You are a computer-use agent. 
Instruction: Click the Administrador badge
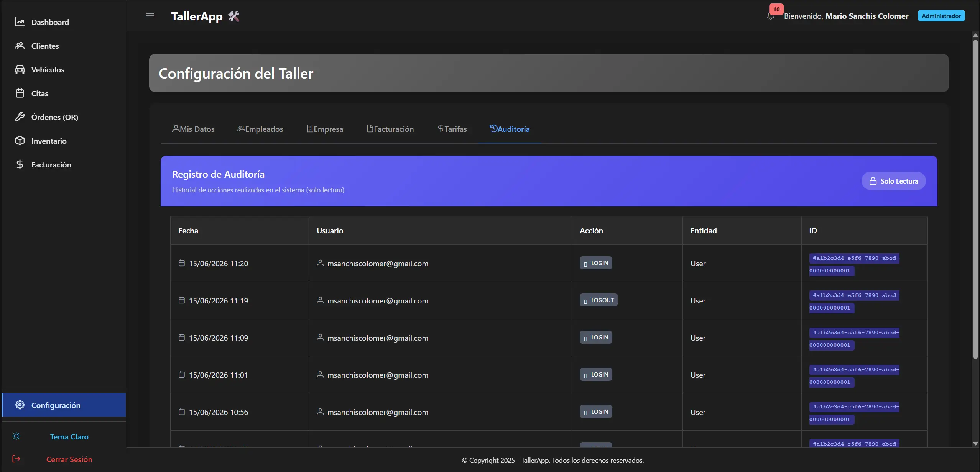point(941,16)
